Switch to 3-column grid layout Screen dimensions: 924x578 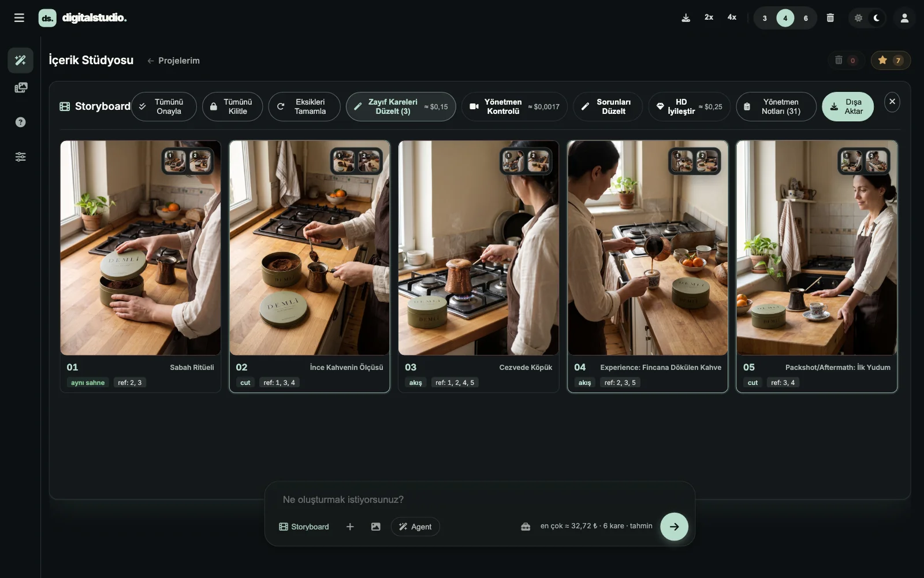pos(765,18)
